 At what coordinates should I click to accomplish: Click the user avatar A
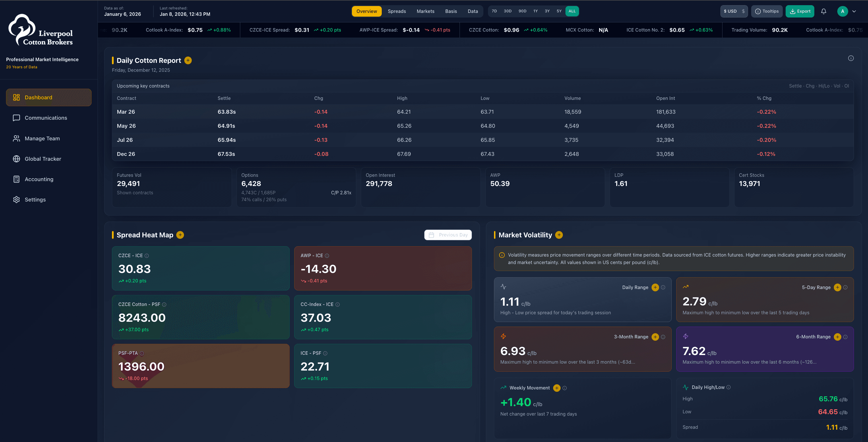842,11
